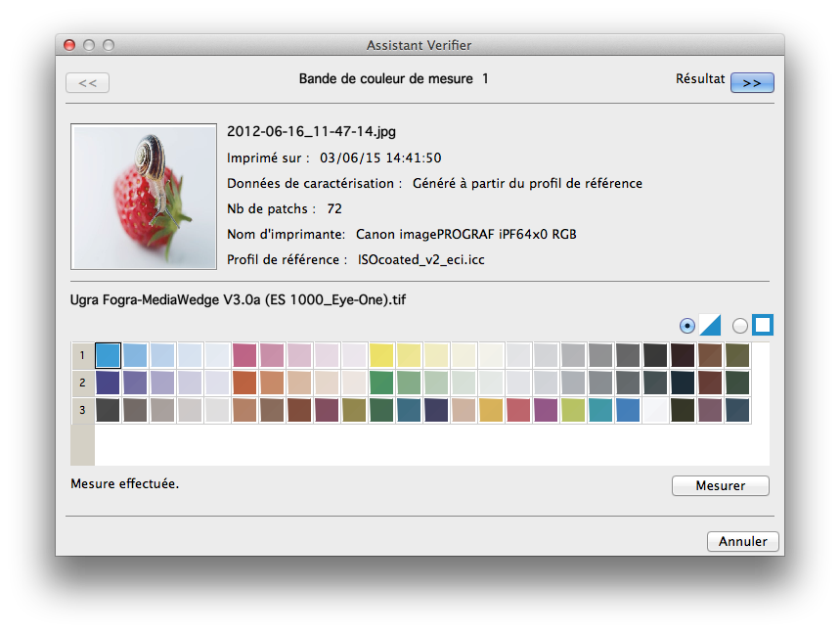Select the dark green last patch in row 2
The image size is (840, 633).
[x=737, y=383]
